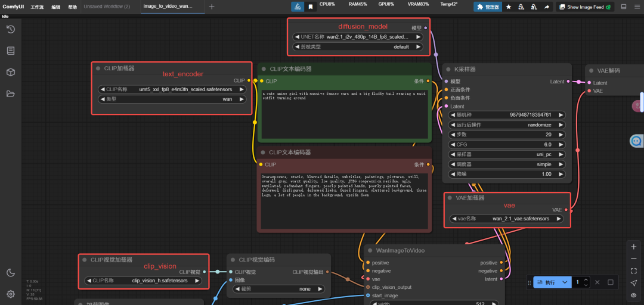This screenshot has height=305, width=644.
Task: Toggle the bottom panel icon
Action: [624, 7]
